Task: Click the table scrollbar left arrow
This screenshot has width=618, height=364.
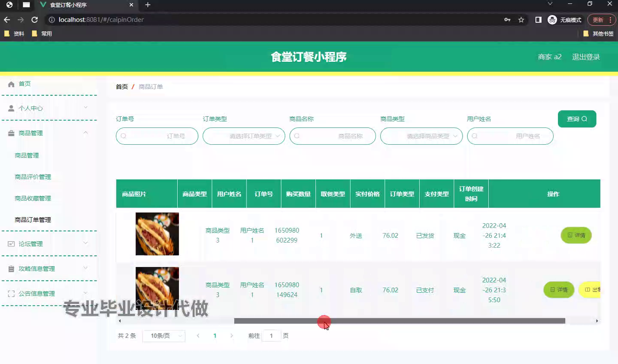Action: pos(120,321)
